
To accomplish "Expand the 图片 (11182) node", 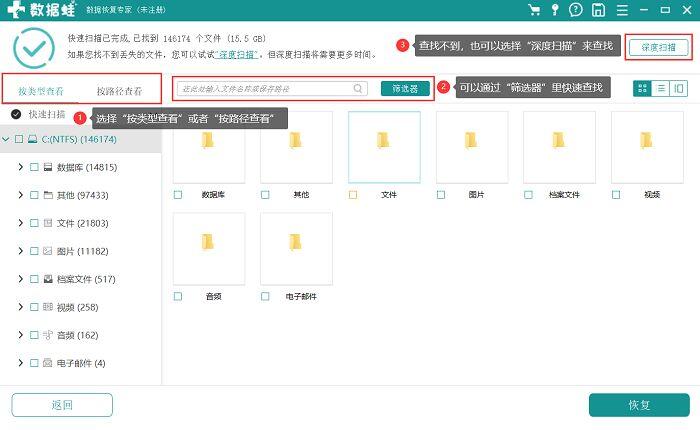I will tap(21, 250).
